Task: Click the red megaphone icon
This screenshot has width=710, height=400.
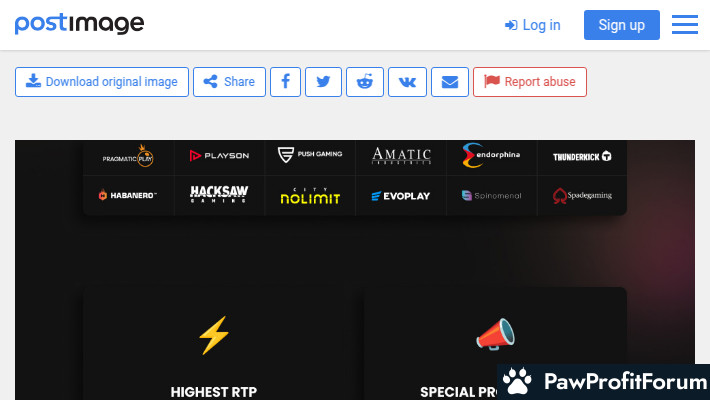Action: (x=495, y=334)
